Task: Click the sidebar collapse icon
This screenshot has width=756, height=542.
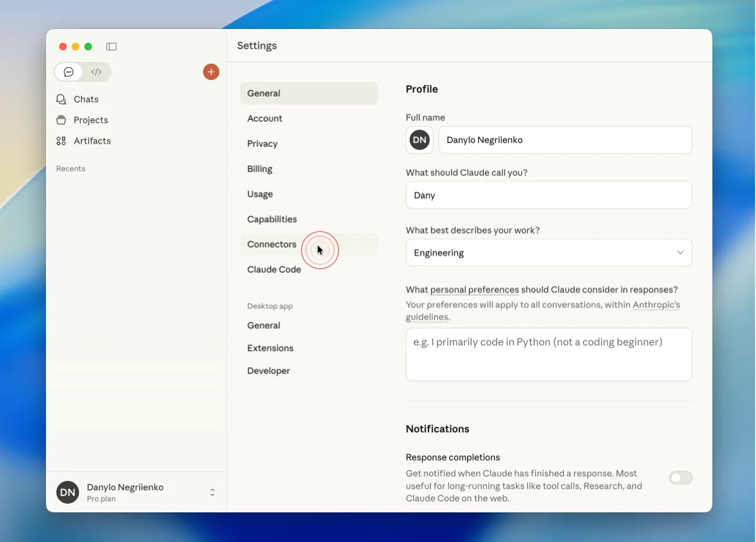Action: (112, 47)
